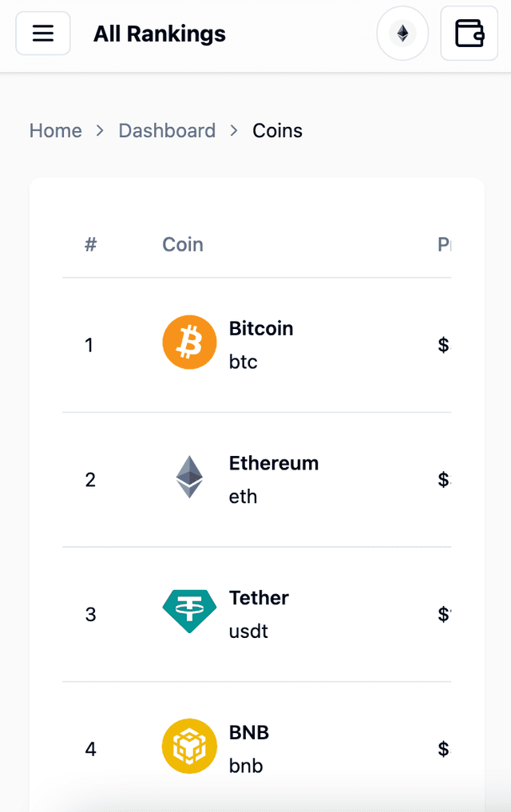511x812 pixels.
Task: Open the Ethereum coin name
Action: tap(274, 463)
